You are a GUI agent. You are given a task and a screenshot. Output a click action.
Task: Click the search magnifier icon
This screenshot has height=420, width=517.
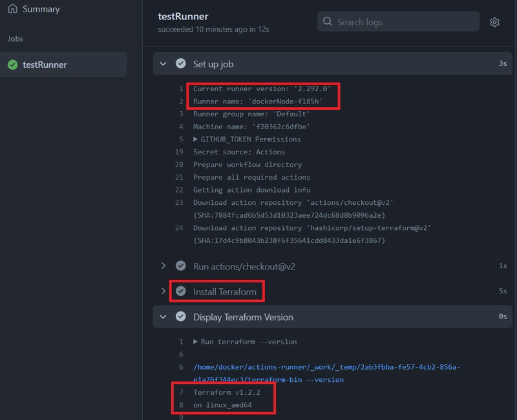(x=328, y=22)
